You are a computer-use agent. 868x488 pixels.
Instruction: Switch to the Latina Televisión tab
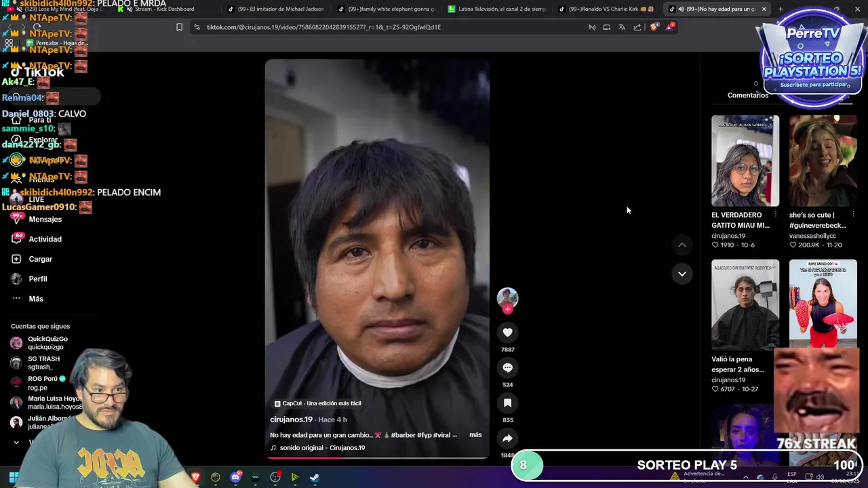496,9
